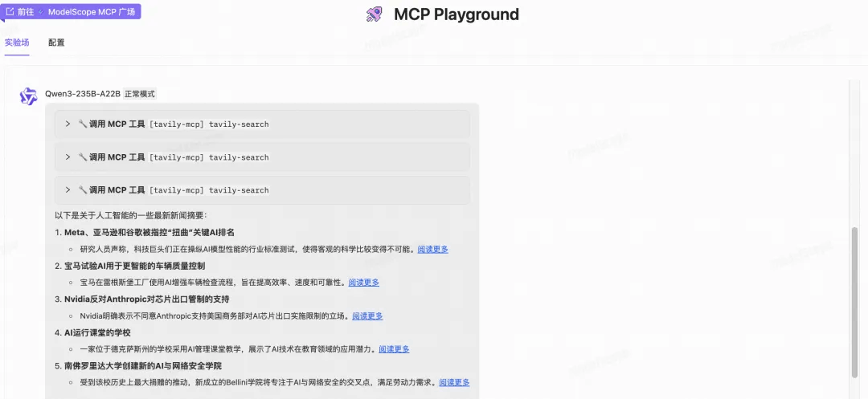Switch to the 配置 tab
This screenshot has width=868, height=399.
56,43
